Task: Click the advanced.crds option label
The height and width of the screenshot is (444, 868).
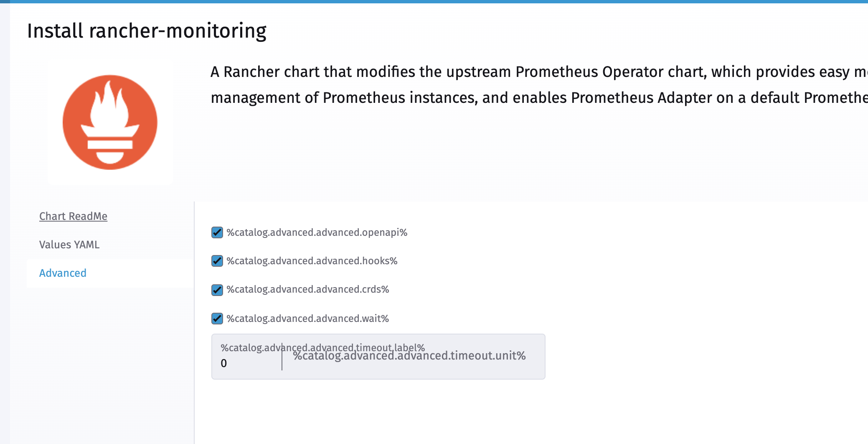Action: [x=307, y=290]
